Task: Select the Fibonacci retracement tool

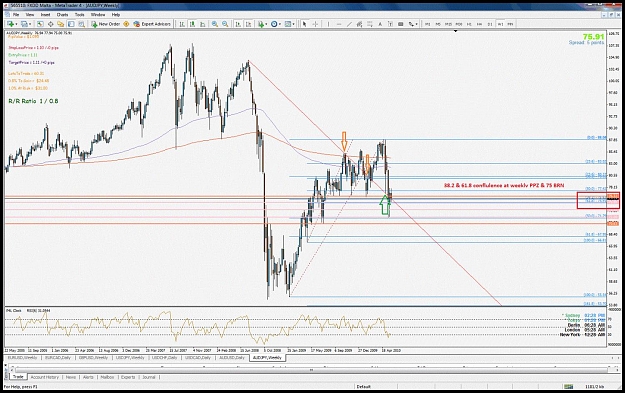Action: [369, 24]
